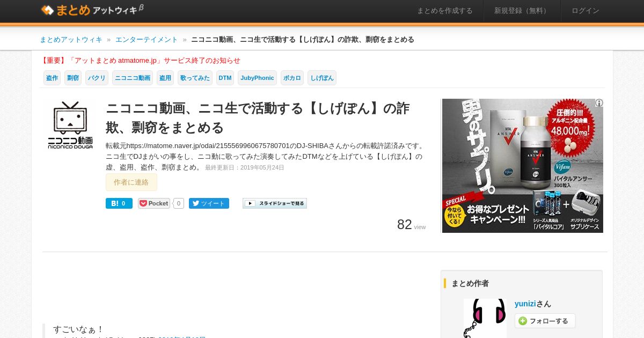Select the しげぽん tag
Viewport: 644px width, 338px height.
(x=322, y=78)
